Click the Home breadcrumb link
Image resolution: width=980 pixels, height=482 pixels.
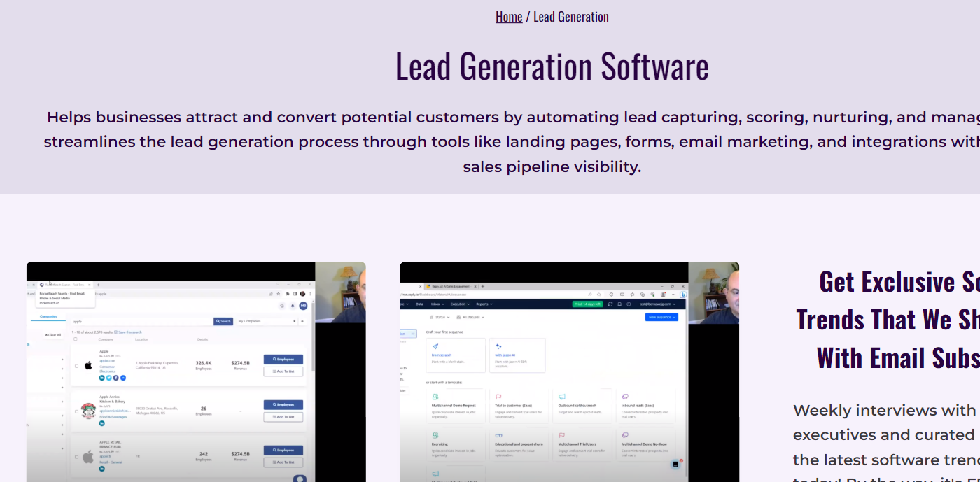coord(509,16)
